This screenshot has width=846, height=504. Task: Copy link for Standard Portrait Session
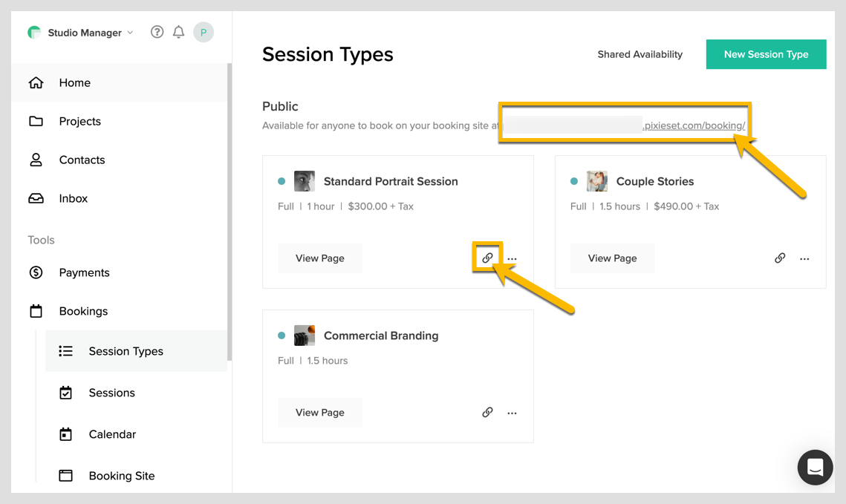click(487, 258)
